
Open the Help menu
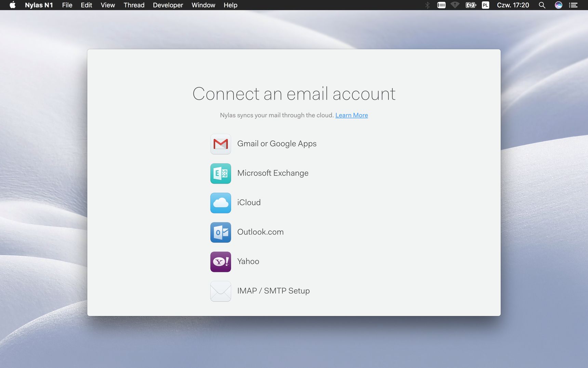click(x=230, y=5)
